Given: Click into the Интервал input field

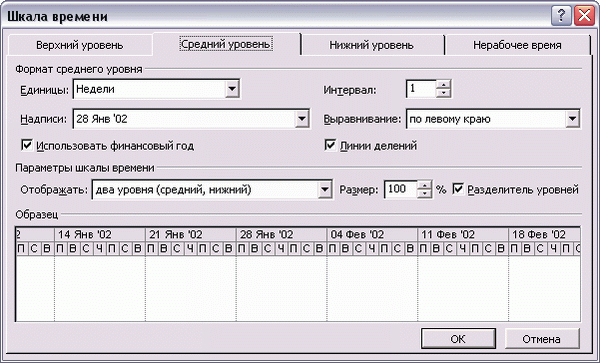Looking at the screenshot, I should click(421, 89).
